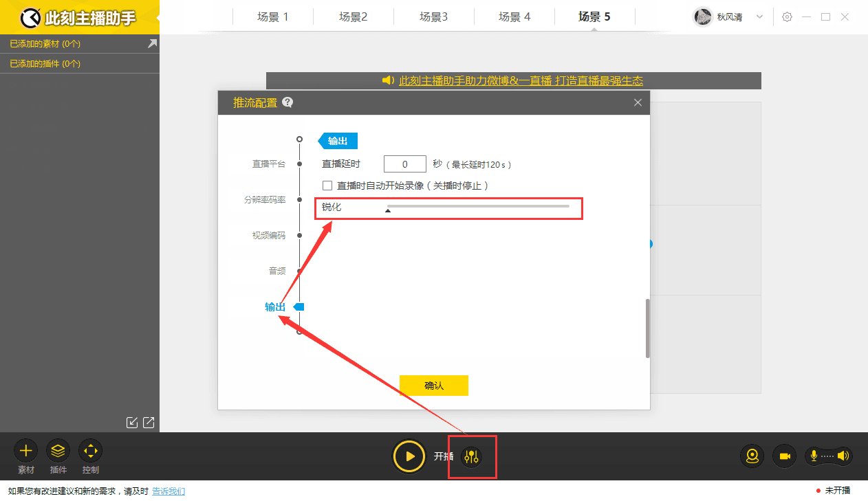
Task: Click the video camera recording icon
Action: [784, 456]
